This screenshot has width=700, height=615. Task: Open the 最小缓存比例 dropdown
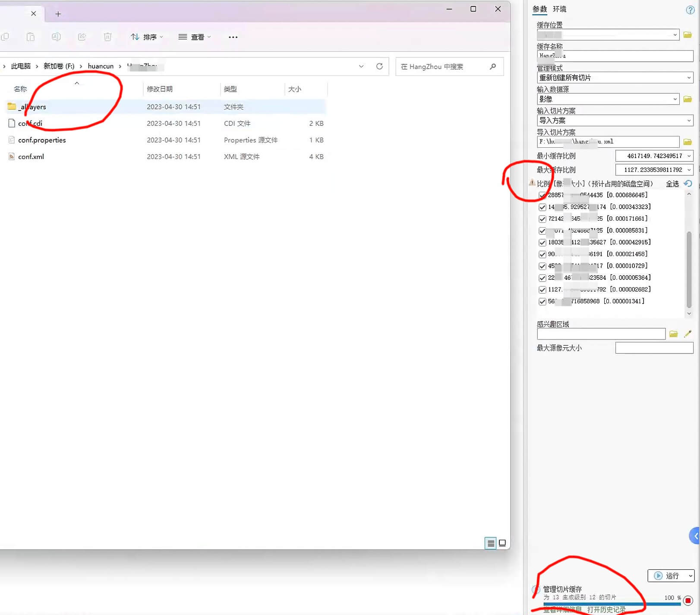[689, 156]
